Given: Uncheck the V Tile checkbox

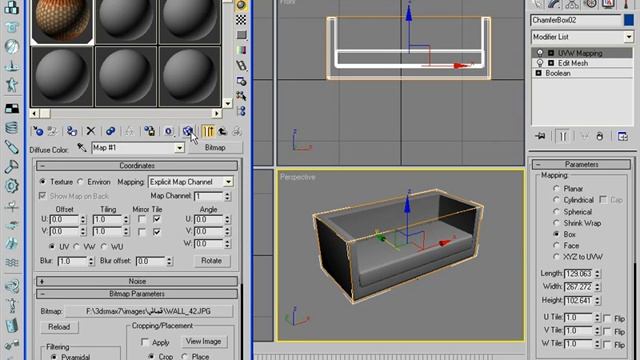Looking at the screenshot, I should pos(157,232).
